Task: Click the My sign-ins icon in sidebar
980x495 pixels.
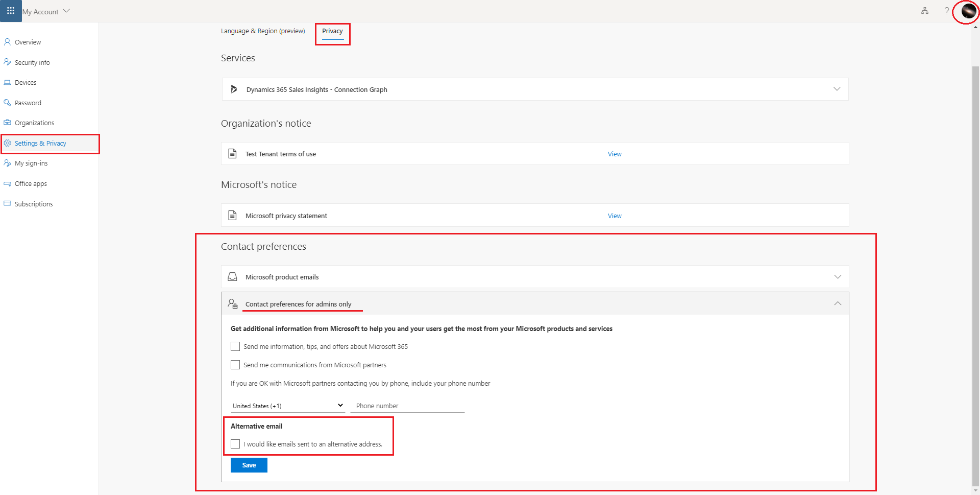Action: click(7, 163)
